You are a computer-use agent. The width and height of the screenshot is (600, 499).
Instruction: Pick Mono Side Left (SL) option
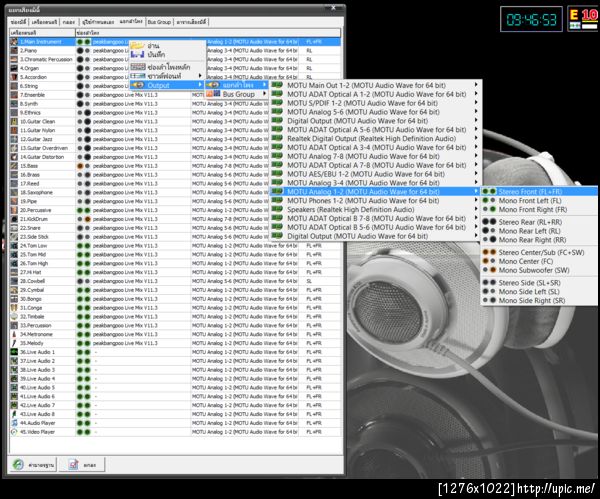(x=539, y=291)
